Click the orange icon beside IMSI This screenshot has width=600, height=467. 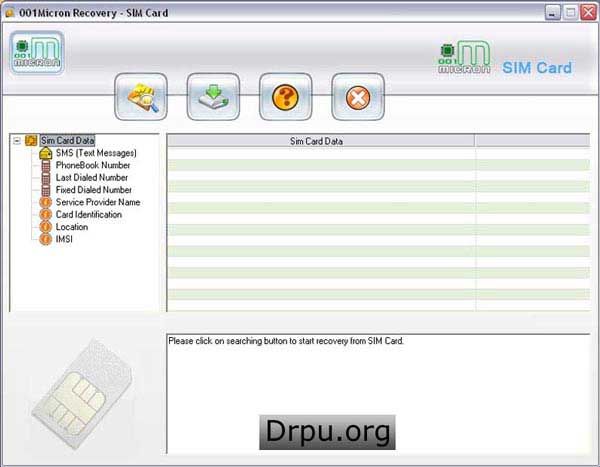click(46, 239)
